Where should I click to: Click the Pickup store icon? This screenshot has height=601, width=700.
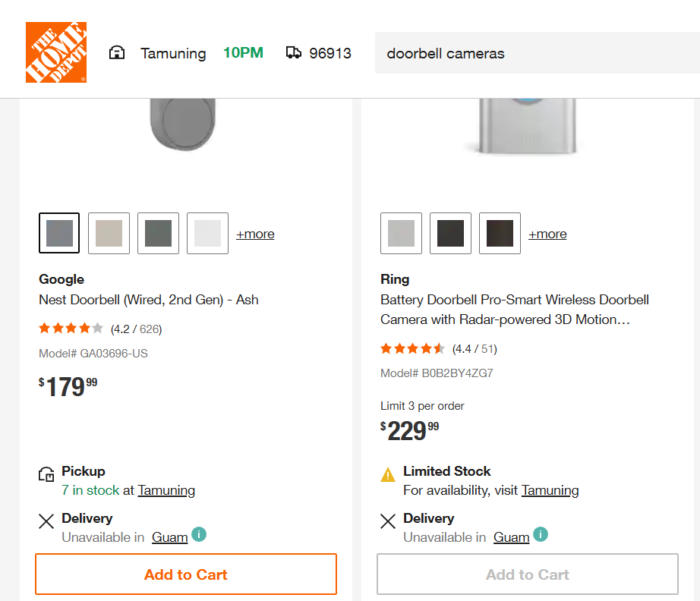[46, 474]
